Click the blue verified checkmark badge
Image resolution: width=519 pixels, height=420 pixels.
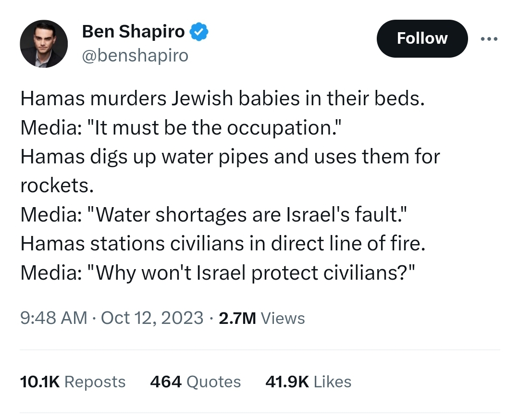tap(198, 32)
